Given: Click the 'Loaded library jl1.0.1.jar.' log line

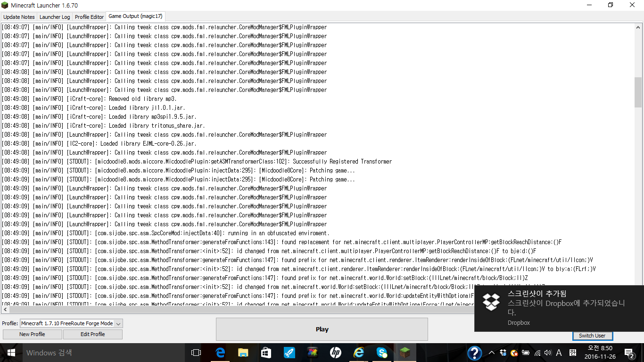Looking at the screenshot, I should click(93, 107).
